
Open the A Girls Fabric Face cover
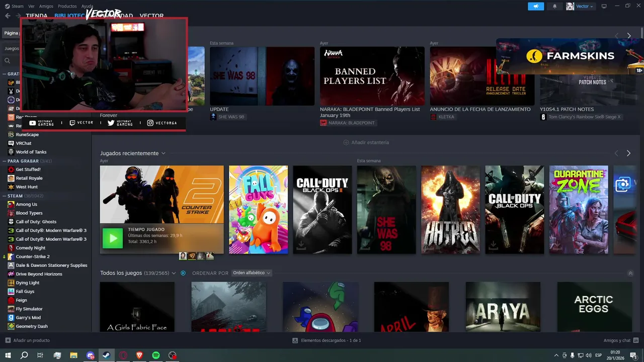pyautogui.click(x=137, y=307)
